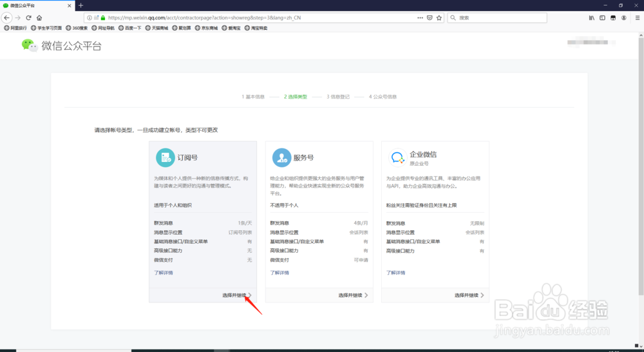Click 群发消息 row in 订阅号 card
The width and height of the screenshot is (644, 352).
point(203,223)
